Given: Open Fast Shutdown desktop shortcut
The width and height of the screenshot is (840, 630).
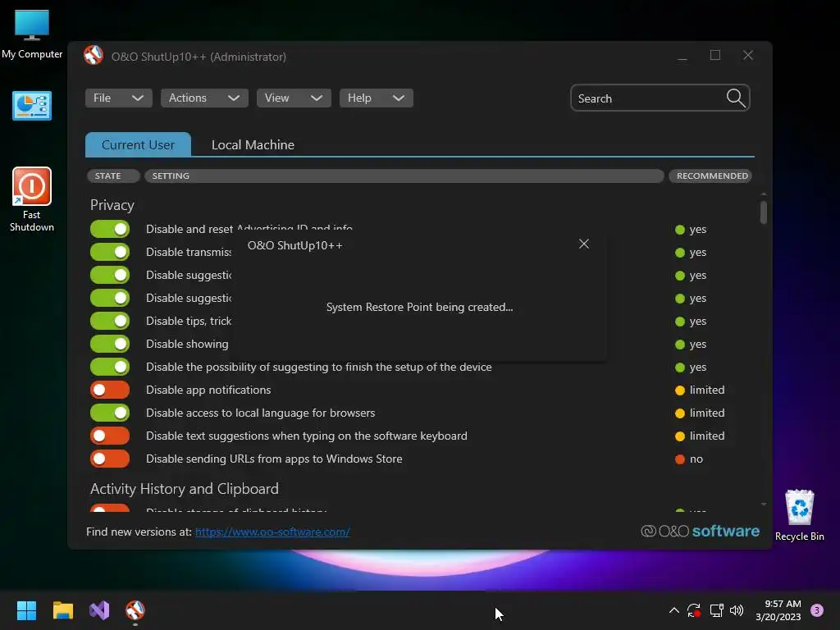Looking at the screenshot, I should click(32, 199).
